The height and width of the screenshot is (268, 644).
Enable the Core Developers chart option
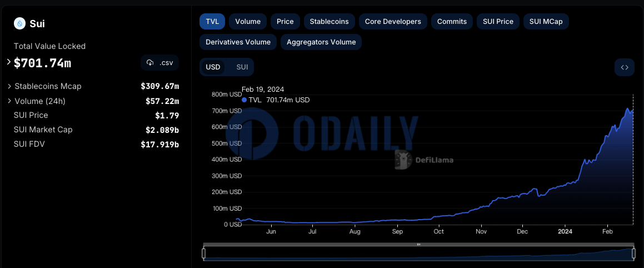[x=393, y=21]
